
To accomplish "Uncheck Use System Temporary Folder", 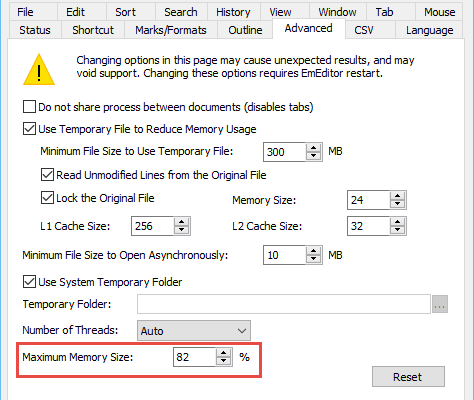I will coord(29,282).
